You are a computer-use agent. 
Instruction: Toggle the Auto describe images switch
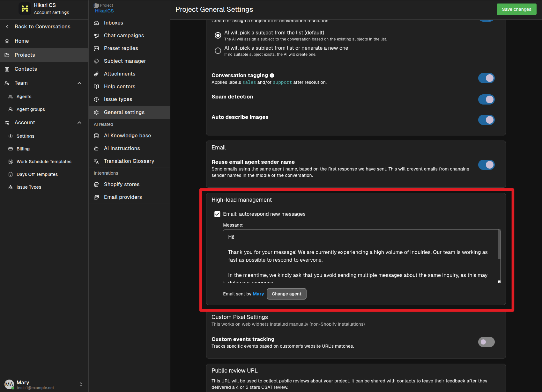pyautogui.click(x=486, y=120)
